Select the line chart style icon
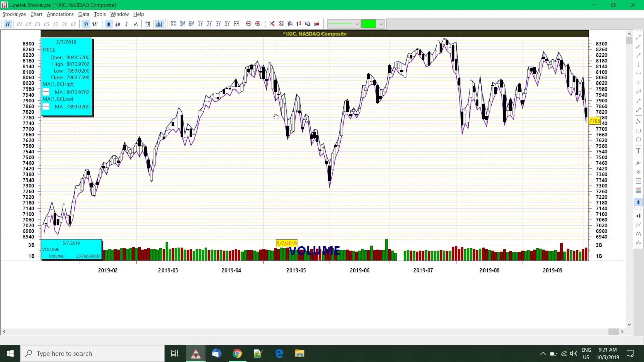The image size is (644, 362). pos(135,24)
